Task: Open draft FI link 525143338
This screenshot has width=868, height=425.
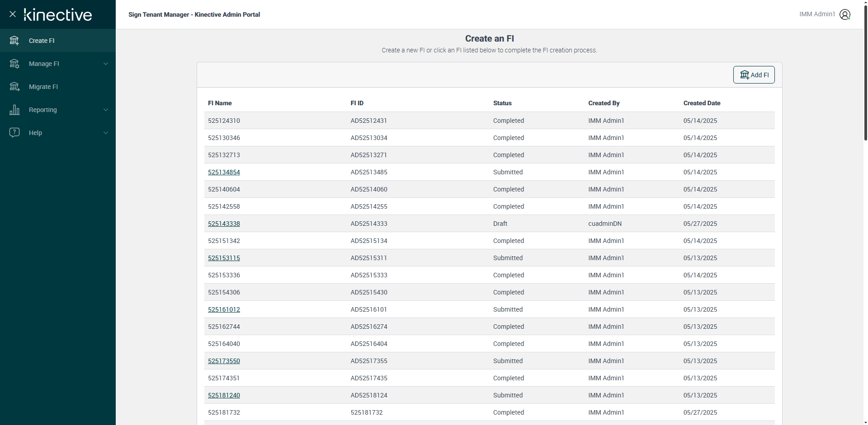Action: pyautogui.click(x=224, y=224)
